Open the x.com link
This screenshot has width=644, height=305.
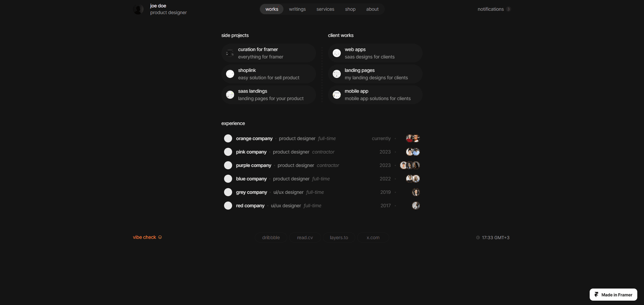point(373,237)
